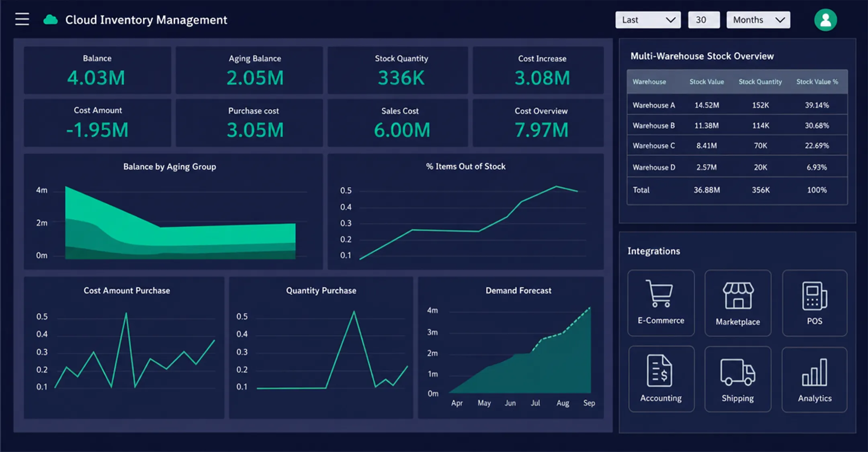Click Warehouse B stock value 11.38M

coord(706,126)
